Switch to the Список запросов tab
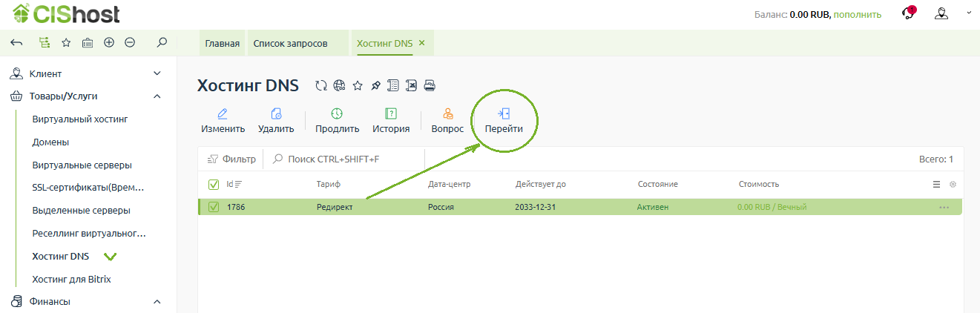This screenshot has width=980, height=313. pyautogui.click(x=290, y=43)
